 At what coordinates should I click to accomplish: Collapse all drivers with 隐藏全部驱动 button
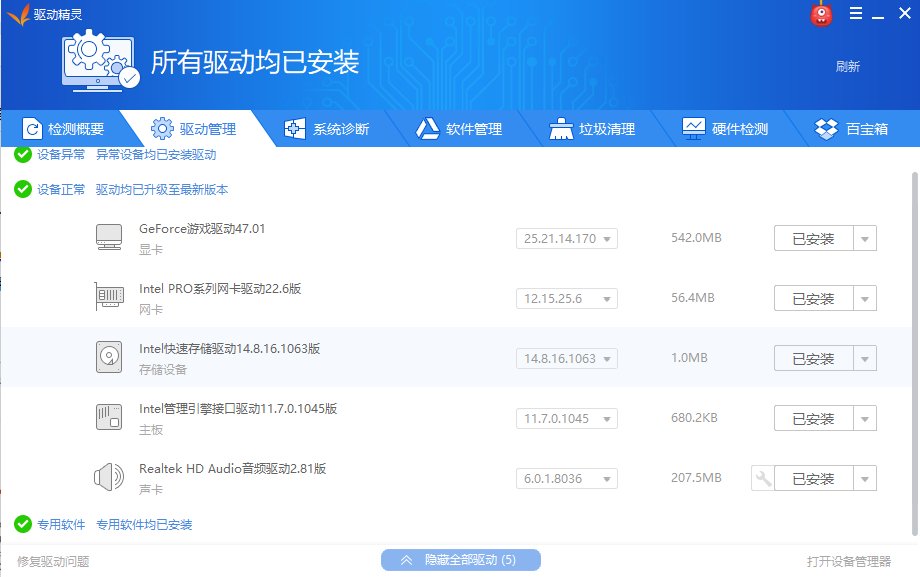point(460,560)
